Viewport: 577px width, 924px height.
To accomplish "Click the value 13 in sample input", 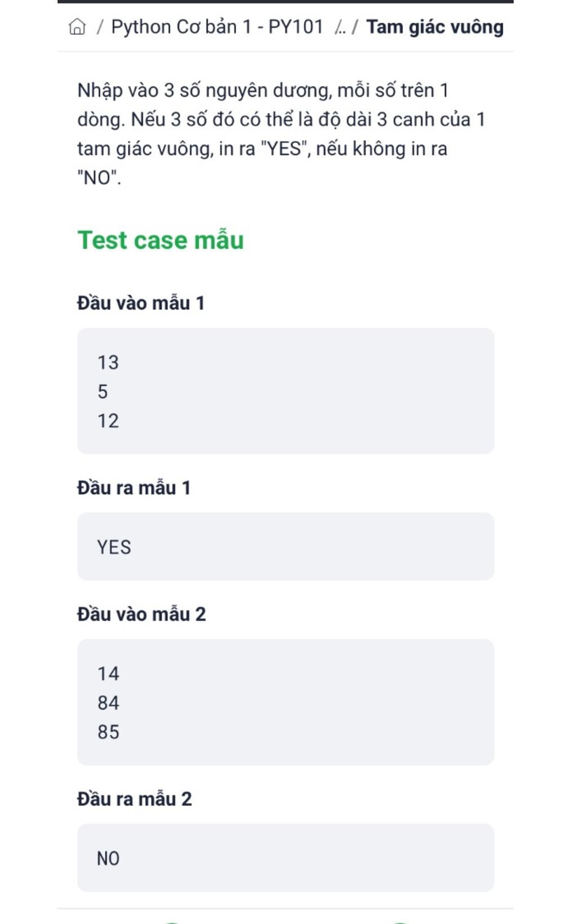I will click(x=108, y=362).
